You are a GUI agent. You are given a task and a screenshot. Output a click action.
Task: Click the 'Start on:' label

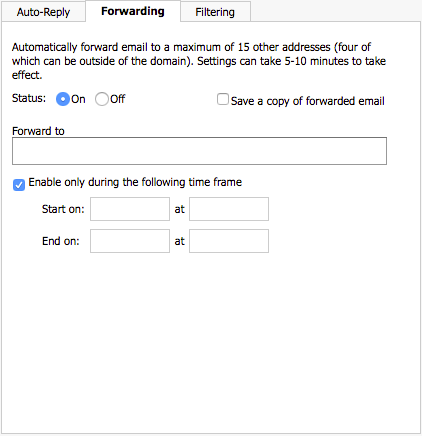[63, 209]
